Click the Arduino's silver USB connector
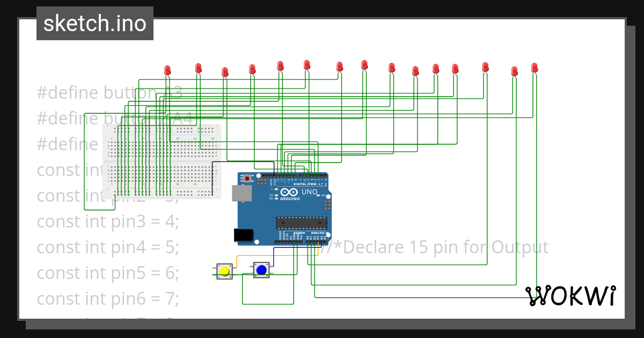 241,192
